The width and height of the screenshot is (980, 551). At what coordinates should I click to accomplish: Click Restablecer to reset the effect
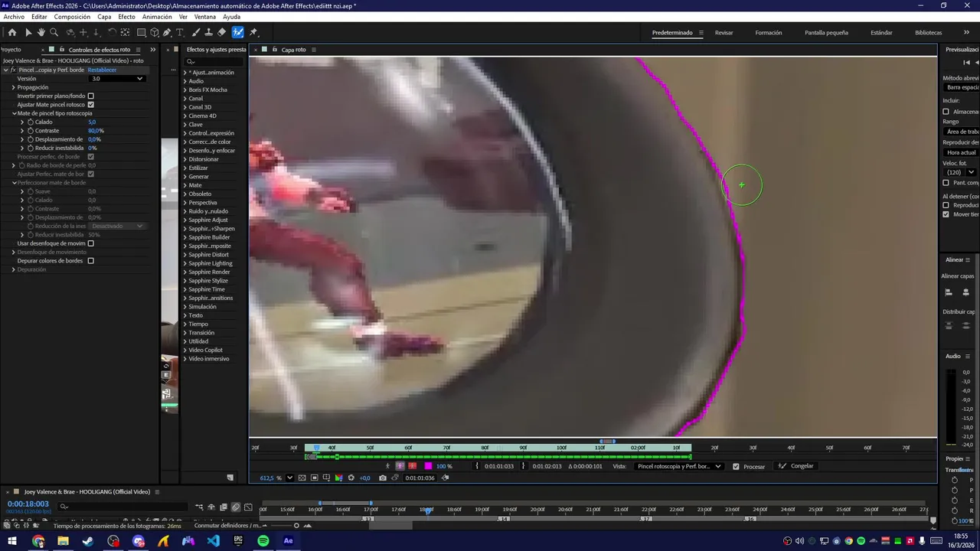(x=102, y=70)
